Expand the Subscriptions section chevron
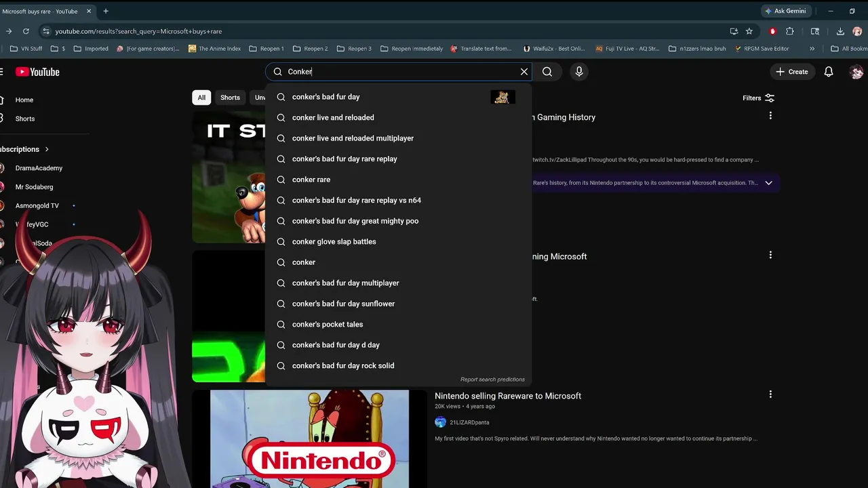Screen dimensions: 868x488 pos(47,149)
